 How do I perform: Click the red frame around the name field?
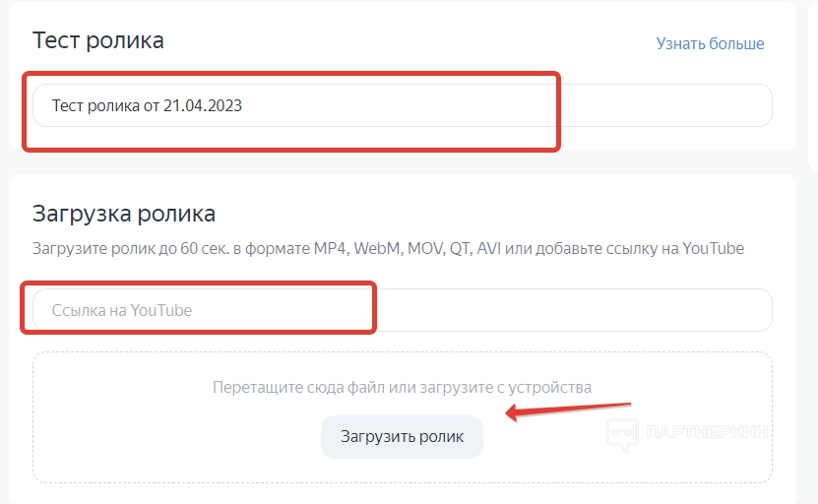pyautogui.click(x=559, y=110)
